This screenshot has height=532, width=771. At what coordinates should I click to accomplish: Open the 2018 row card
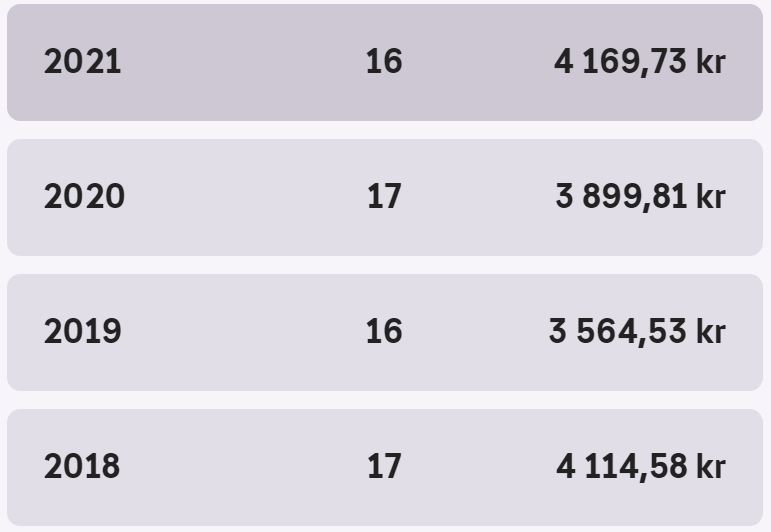[385, 467]
